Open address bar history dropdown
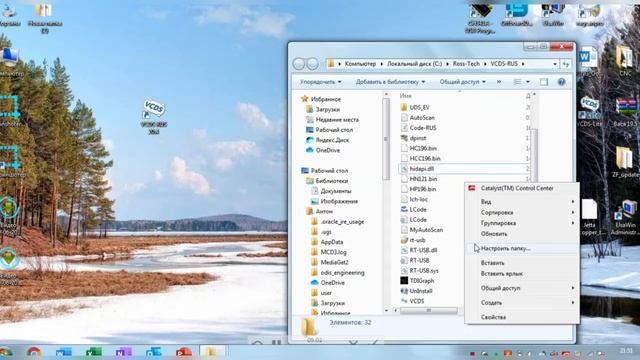The image size is (640, 360). [555, 64]
